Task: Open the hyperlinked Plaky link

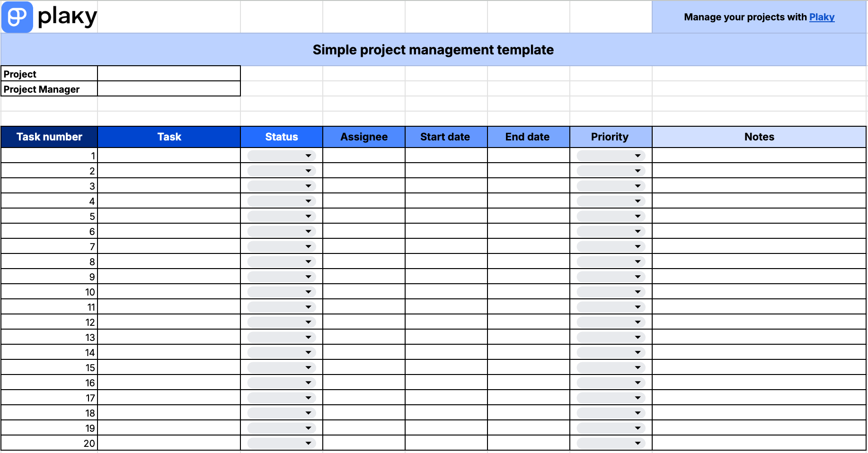Action: (x=822, y=17)
